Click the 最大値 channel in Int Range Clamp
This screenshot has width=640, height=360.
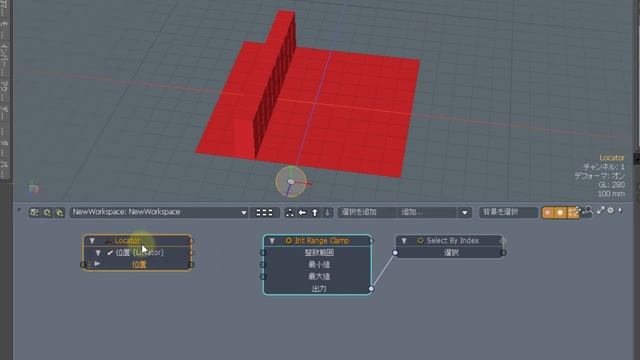[319, 276]
